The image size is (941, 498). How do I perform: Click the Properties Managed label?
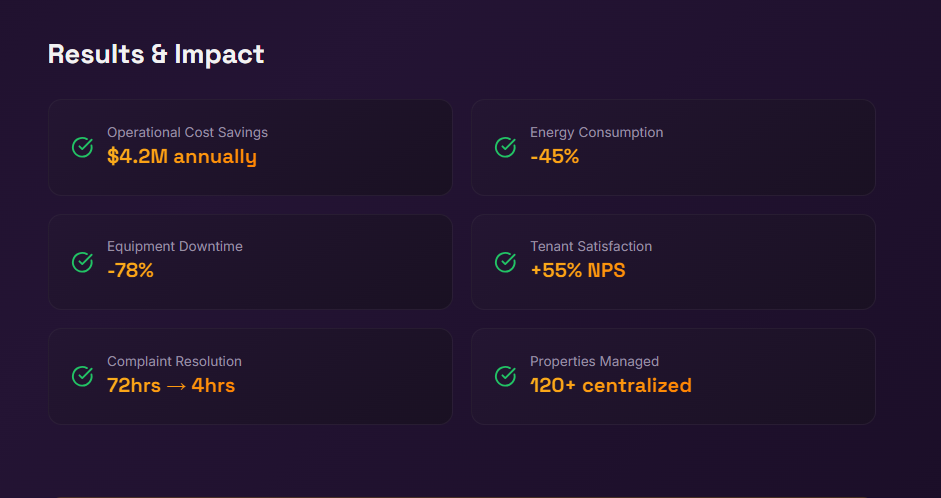click(x=594, y=361)
